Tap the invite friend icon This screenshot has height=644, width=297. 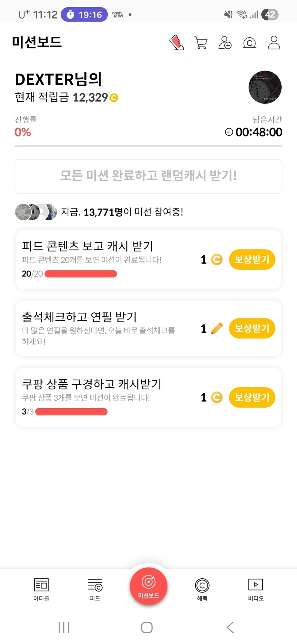225,43
